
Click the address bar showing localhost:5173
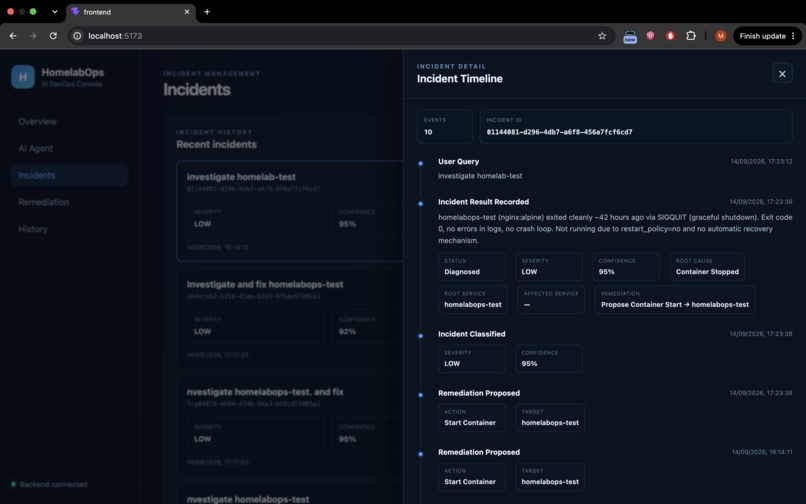point(339,36)
